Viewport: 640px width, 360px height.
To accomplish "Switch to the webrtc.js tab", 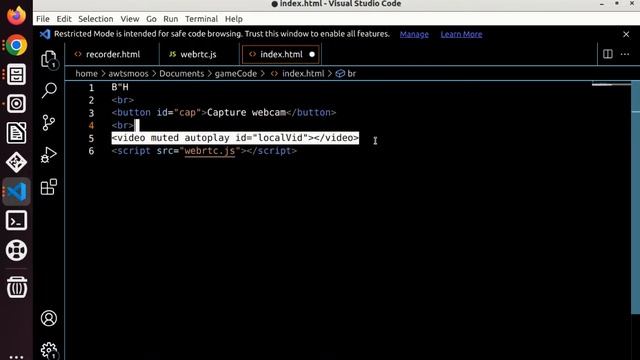I will pyautogui.click(x=199, y=54).
